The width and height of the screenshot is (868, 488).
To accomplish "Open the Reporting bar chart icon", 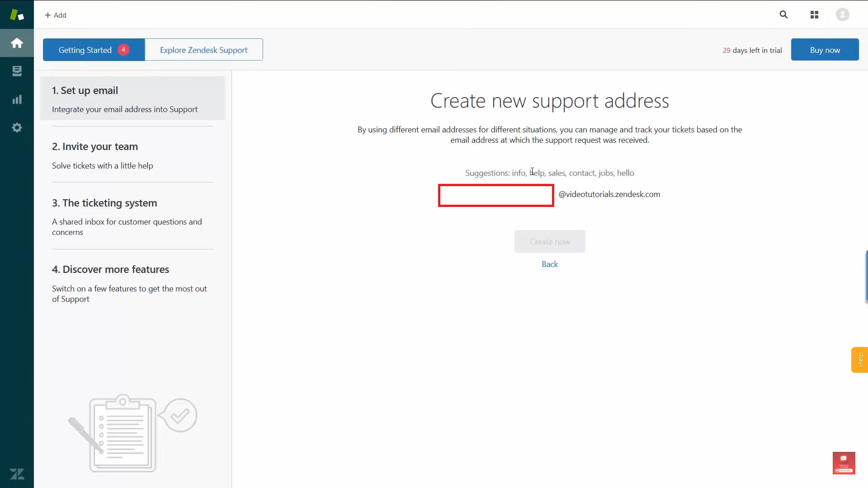I will pos(17,99).
